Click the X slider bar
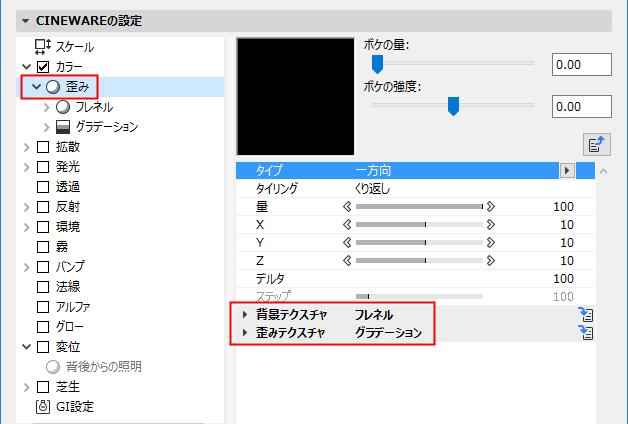The width and height of the screenshot is (628, 424). click(419, 225)
